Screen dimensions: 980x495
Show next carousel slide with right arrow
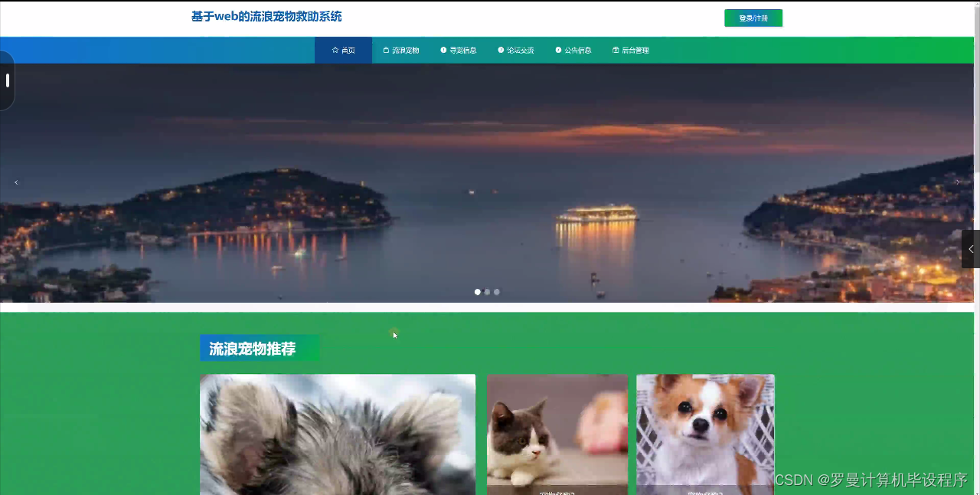(x=957, y=182)
